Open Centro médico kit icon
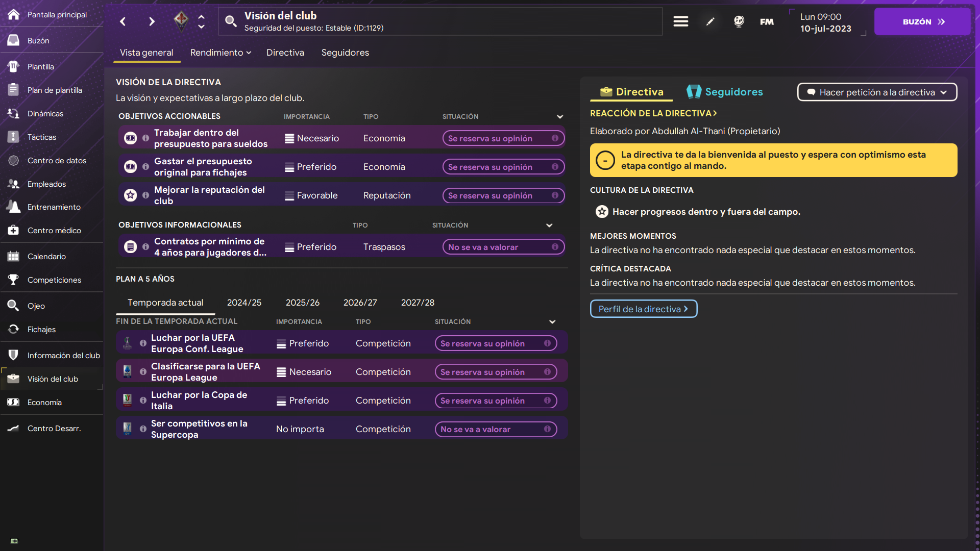 14,230
